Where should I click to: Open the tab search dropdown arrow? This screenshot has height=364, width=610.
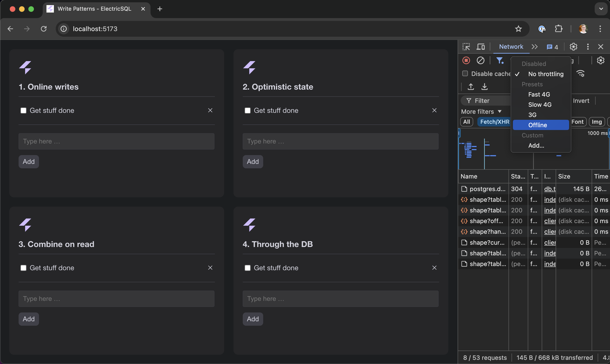coord(601,9)
